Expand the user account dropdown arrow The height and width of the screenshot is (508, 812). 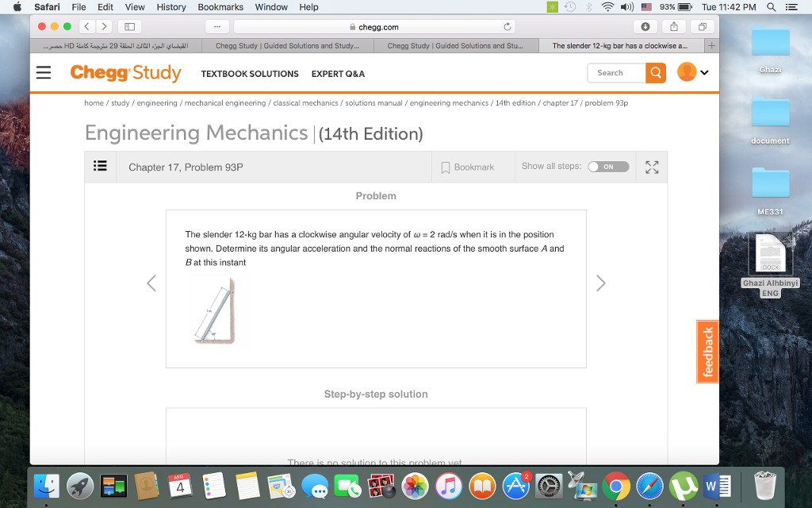tap(704, 72)
